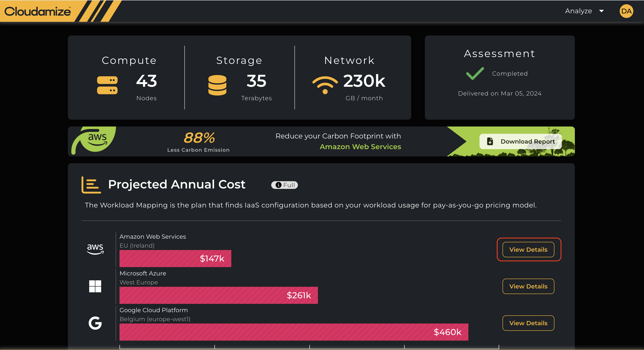The width and height of the screenshot is (644, 350).
Task: View Details for Amazon Web Services
Action: [x=528, y=250]
